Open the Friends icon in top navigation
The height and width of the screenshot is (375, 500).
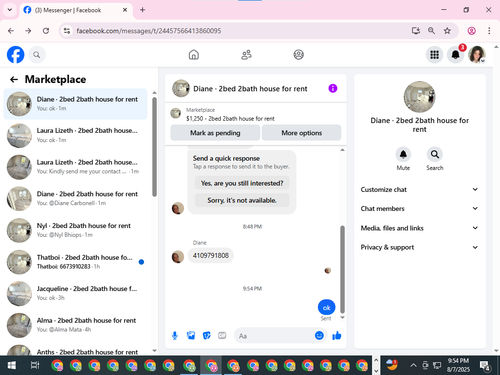click(x=246, y=55)
